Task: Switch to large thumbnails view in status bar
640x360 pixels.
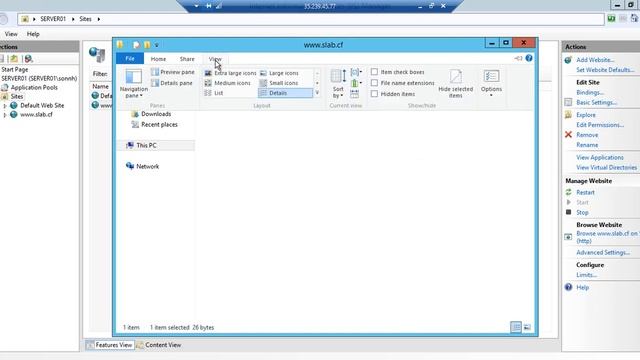Action: pyautogui.click(x=527, y=327)
